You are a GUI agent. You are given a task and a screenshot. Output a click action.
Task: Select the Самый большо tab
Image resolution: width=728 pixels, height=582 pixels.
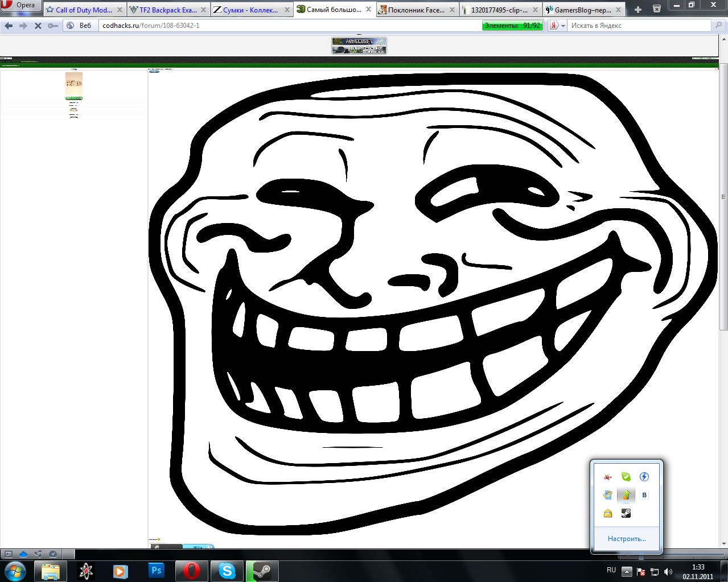(x=334, y=10)
